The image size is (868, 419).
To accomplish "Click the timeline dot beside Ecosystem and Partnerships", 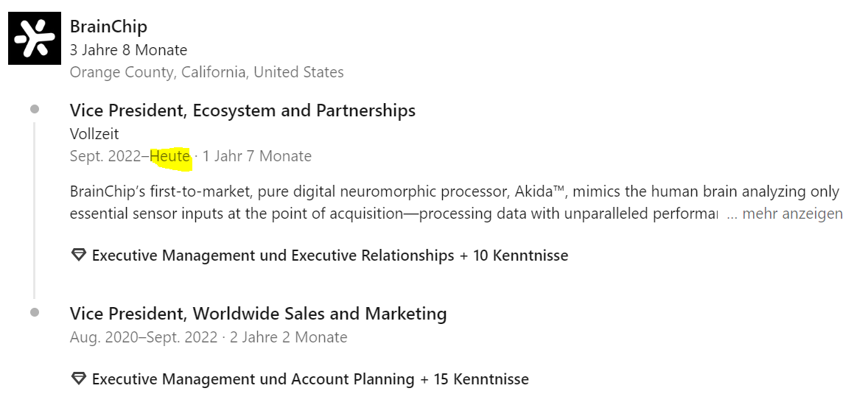I will [35, 110].
